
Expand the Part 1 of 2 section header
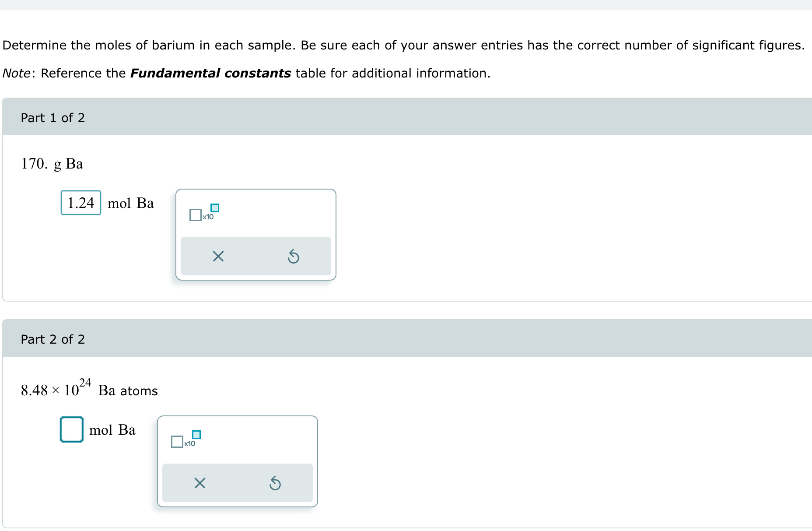click(x=52, y=118)
